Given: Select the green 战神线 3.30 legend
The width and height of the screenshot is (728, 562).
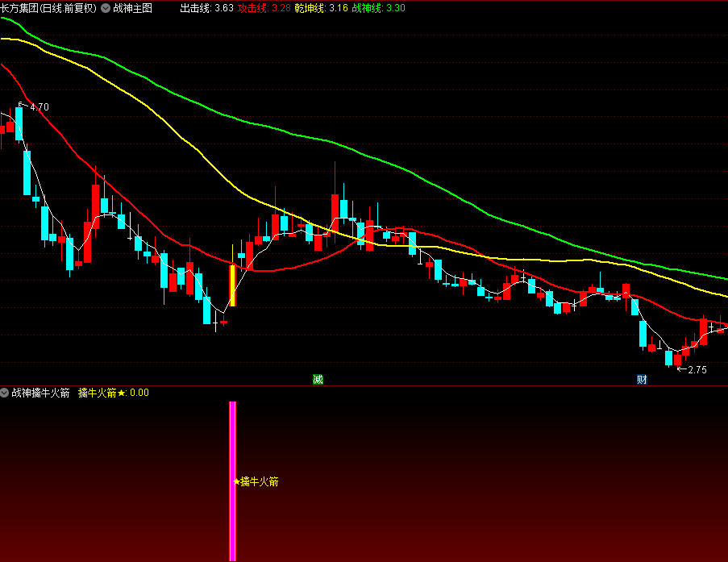Looking at the screenshot, I should pyautogui.click(x=379, y=8).
